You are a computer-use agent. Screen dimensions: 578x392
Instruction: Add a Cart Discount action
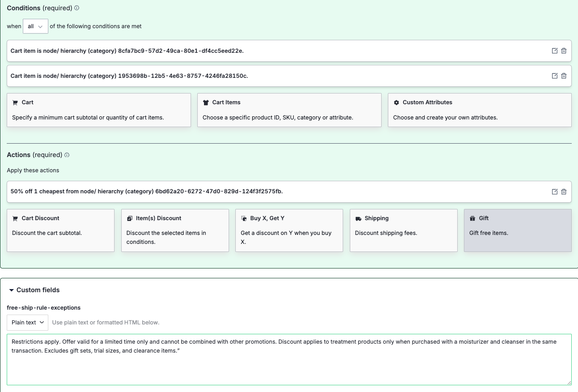tap(60, 230)
